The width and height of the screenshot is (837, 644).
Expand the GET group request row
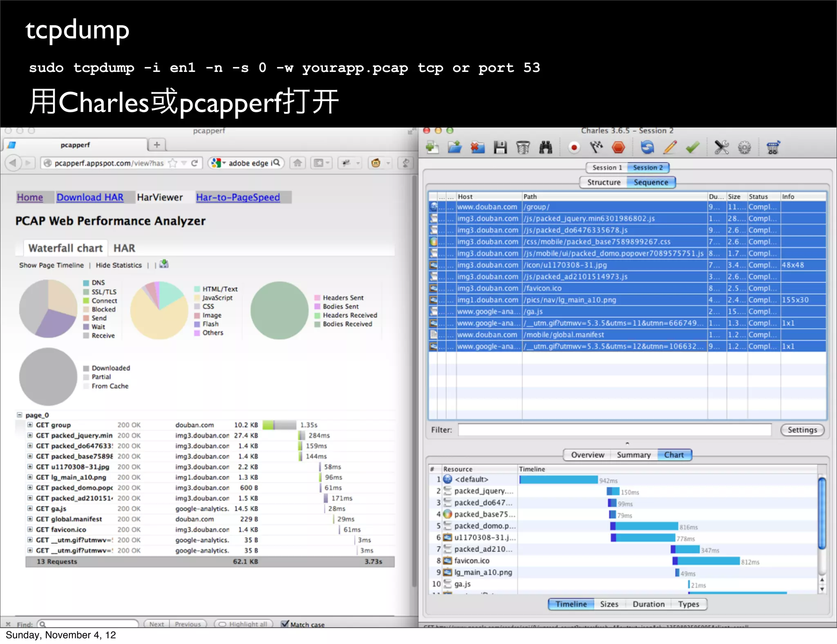click(x=30, y=425)
